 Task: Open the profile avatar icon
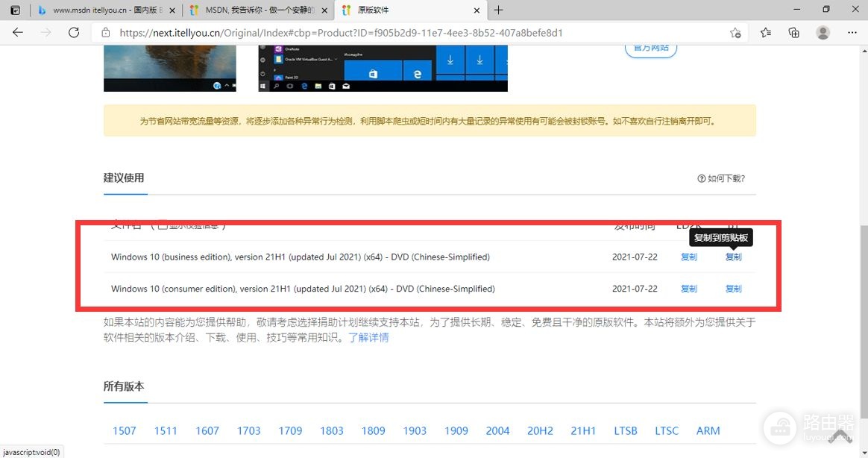click(x=823, y=33)
